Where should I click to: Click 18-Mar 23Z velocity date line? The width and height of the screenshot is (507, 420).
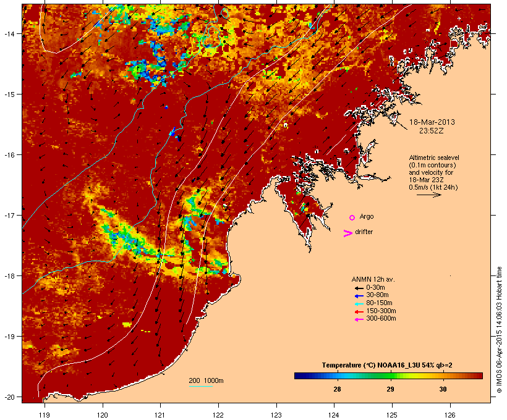tap(426, 180)
